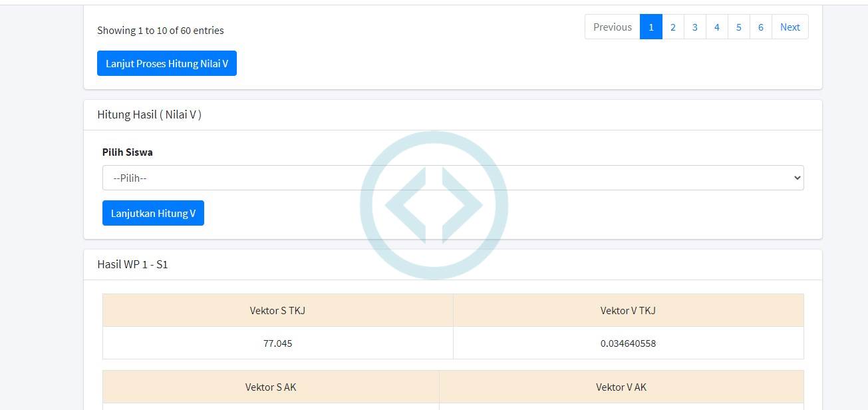The image size is (868, 410).
Task: Go to pagination page 6
Action: tap(760, 27)
